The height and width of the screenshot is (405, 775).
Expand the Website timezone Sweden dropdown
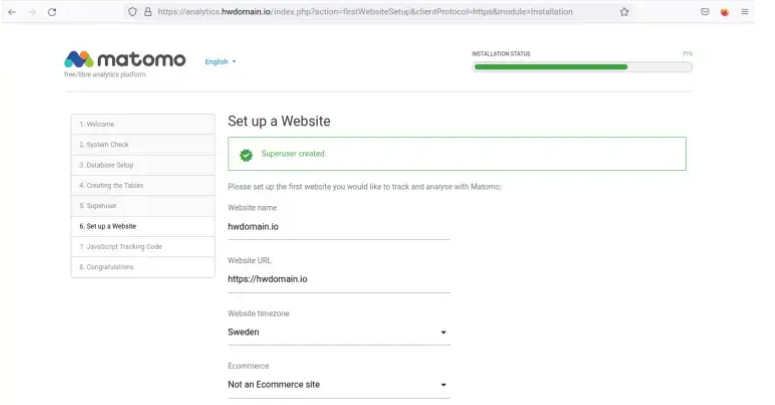339,332
